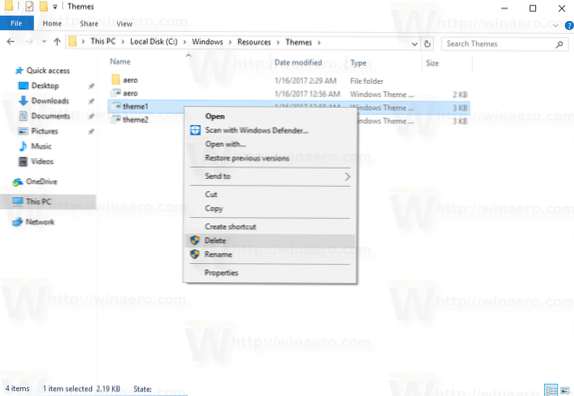Sort by Date modified column header
574x396 pixels.
tap(298, 63)
